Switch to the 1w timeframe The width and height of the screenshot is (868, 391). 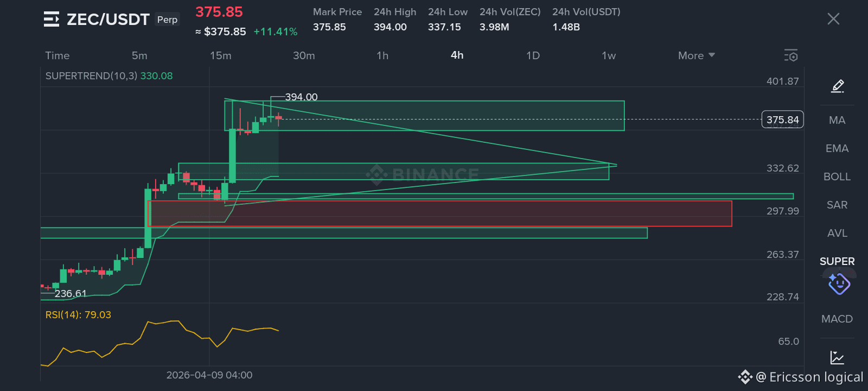click(609, 55)
